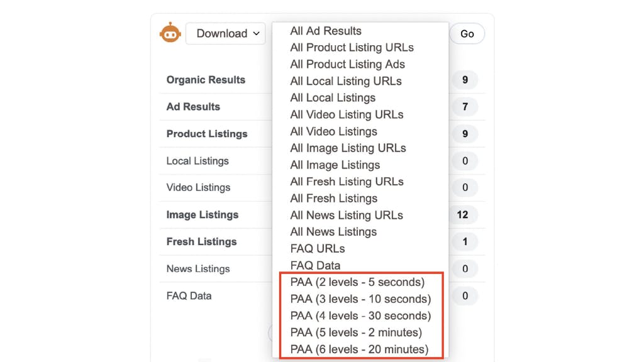Click the Ad Results row label
The height and width of the screenshot is (362, 644).
click(x=193, y=107)
